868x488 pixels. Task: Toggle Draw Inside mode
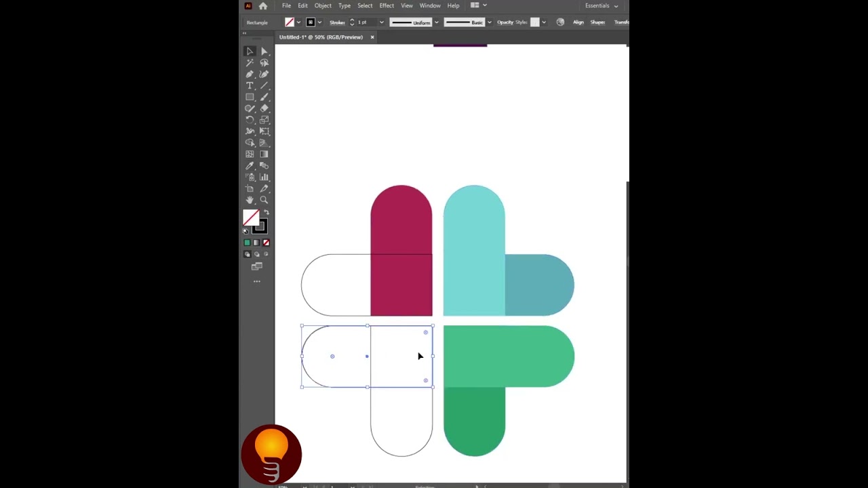coord(266,254)
